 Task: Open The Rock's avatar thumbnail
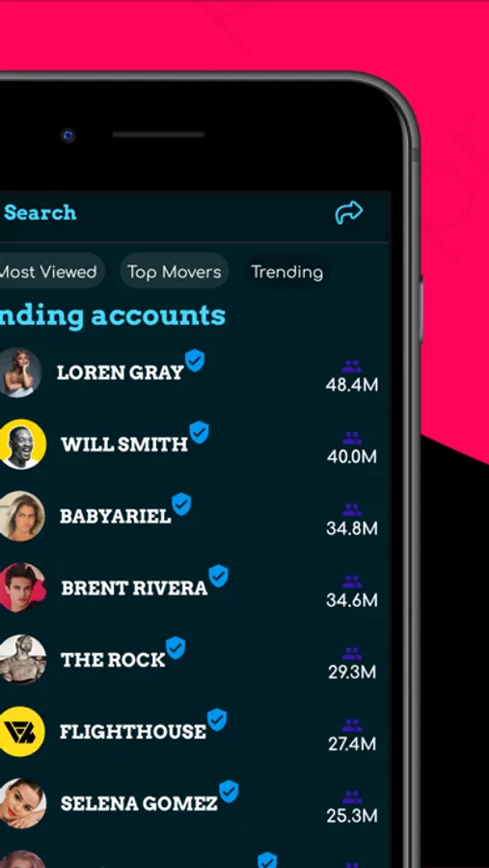pos(21,660)
